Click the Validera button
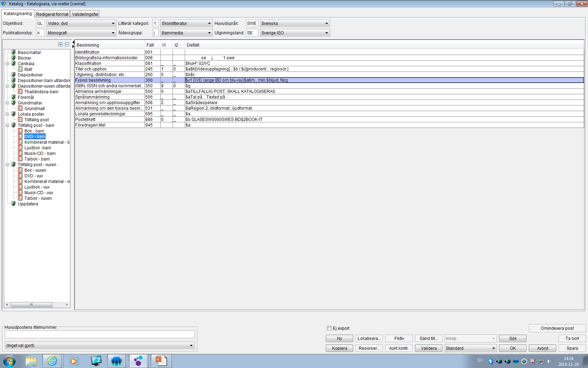This screenshot has height=368, width=588. coord(429,348)
